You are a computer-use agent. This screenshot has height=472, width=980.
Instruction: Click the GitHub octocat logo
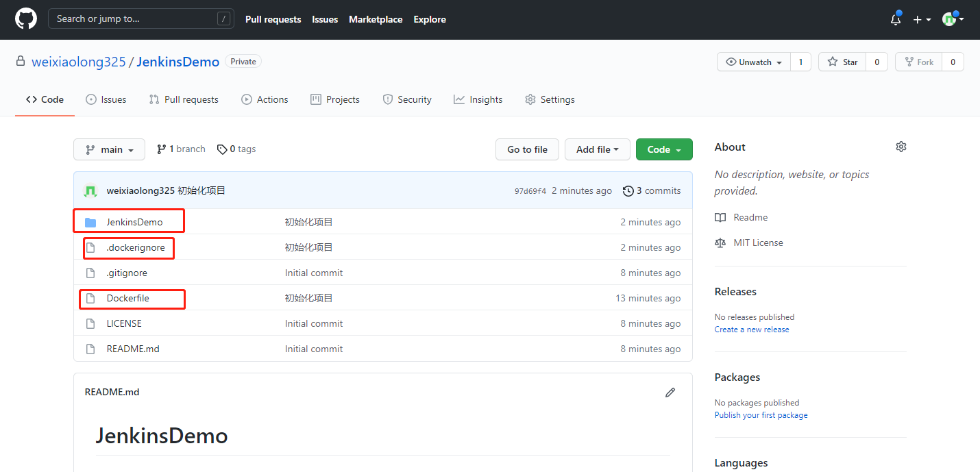coord(26,19)
